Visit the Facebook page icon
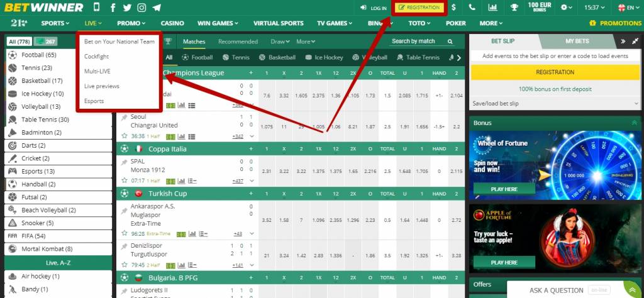Image resolution: width=644 pixels, height=298 pixels. click(113, 8)
